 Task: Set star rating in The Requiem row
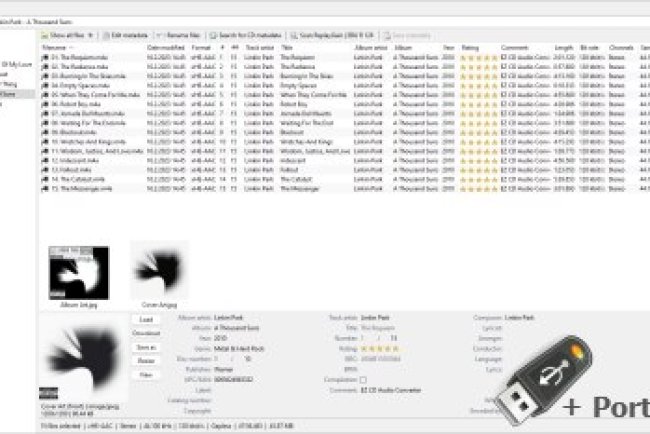(x=478, y=58)
